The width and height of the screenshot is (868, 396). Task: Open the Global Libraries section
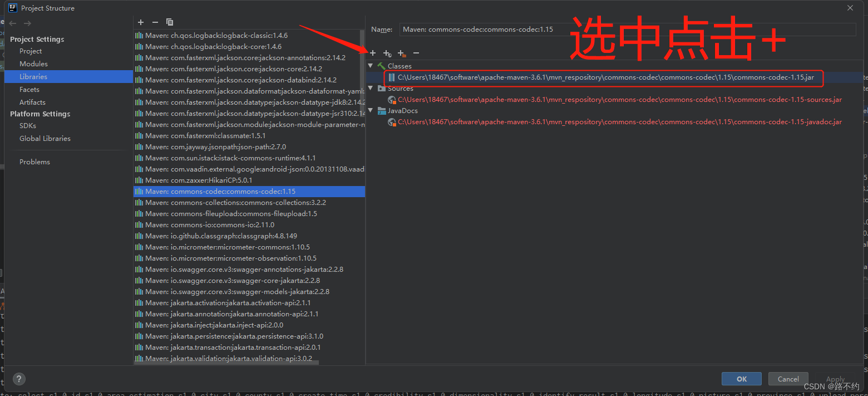coord(46,138)
